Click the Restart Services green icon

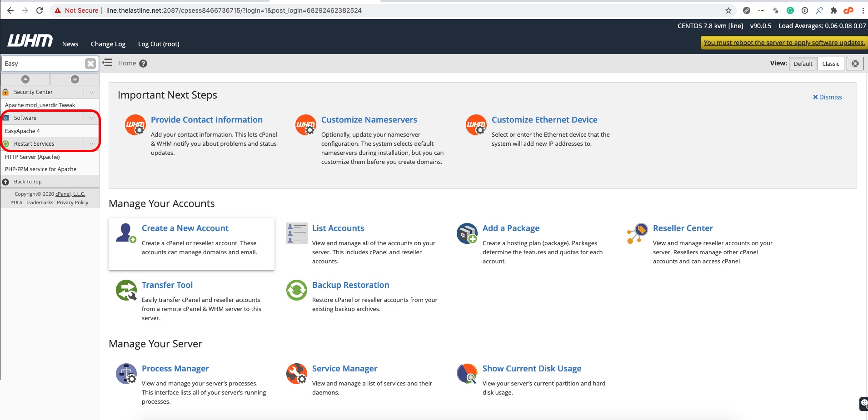[x=6, y=144]
